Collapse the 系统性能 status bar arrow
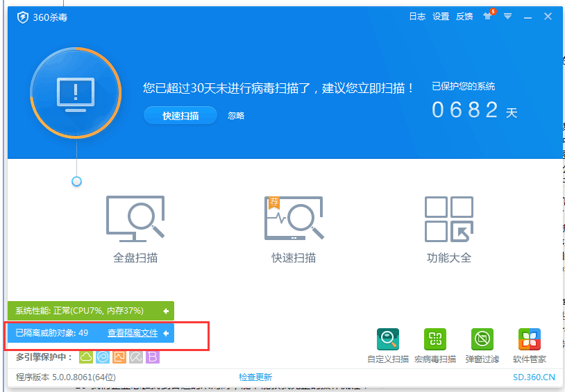 (x=166, y=311)
